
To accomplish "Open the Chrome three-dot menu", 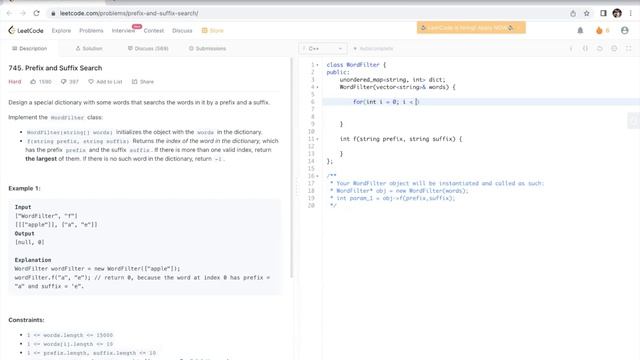I will (x=631, y=13).
